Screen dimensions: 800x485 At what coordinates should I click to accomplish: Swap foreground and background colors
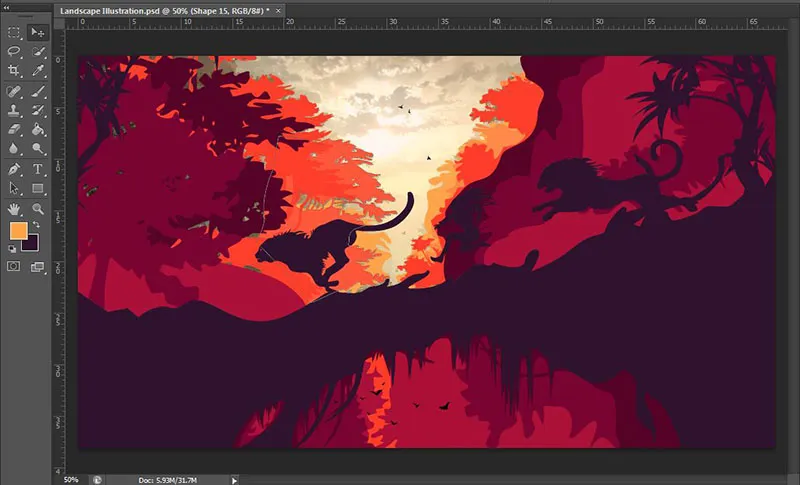tap(37, 224)
